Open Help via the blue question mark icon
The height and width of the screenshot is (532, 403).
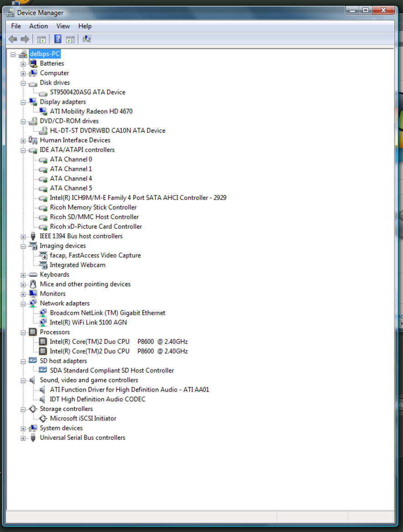(x=58, y=40)
